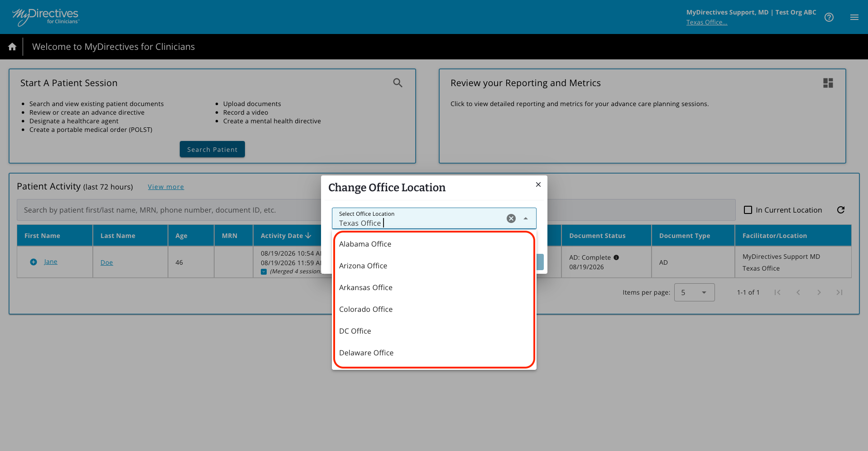Open the help question mark icon
Viewport: 868px width, 451px height.
pyautogui.click(x=829, y=17)
